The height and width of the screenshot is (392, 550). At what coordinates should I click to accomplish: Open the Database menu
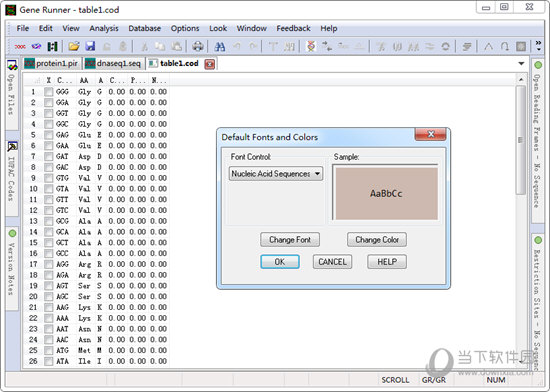click(x=145, y=28)
